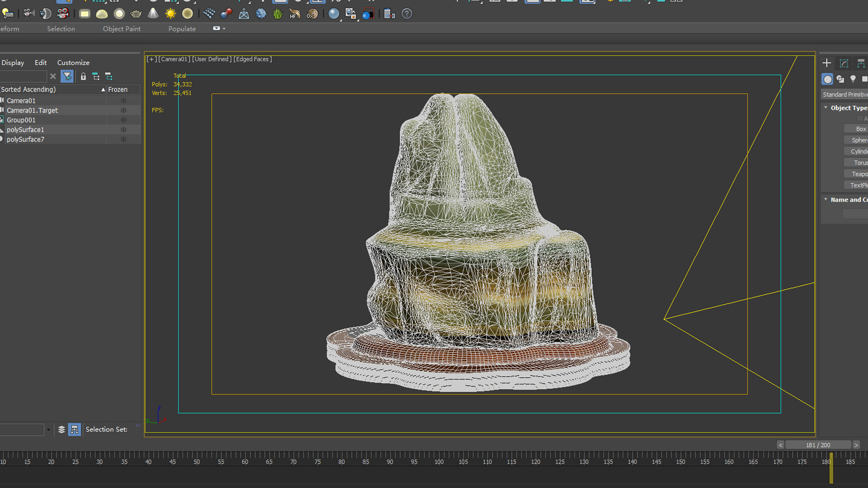868x488 pixels.
Task: Open the Create panel plus tab
Action: [x=827, y=63]
